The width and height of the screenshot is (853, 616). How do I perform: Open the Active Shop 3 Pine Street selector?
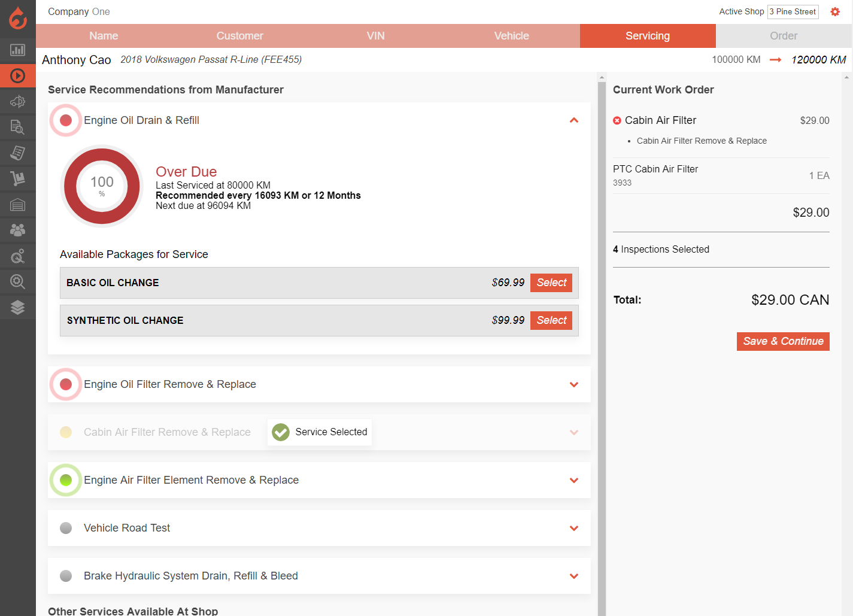pos(793,11)
